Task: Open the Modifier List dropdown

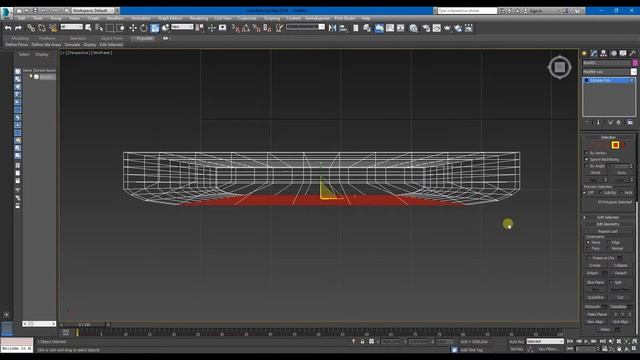Action: coord(609,72)
